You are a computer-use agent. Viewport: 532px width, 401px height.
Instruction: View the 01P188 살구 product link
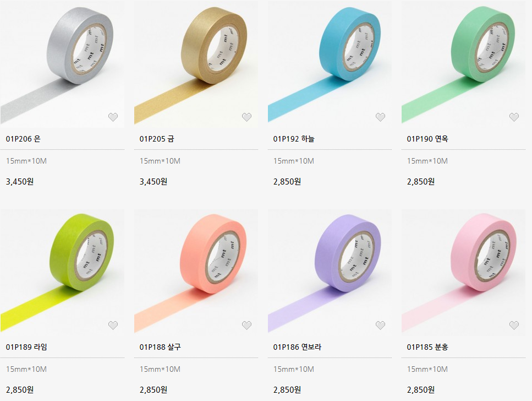pyautogui.click(x=160, y=347)
